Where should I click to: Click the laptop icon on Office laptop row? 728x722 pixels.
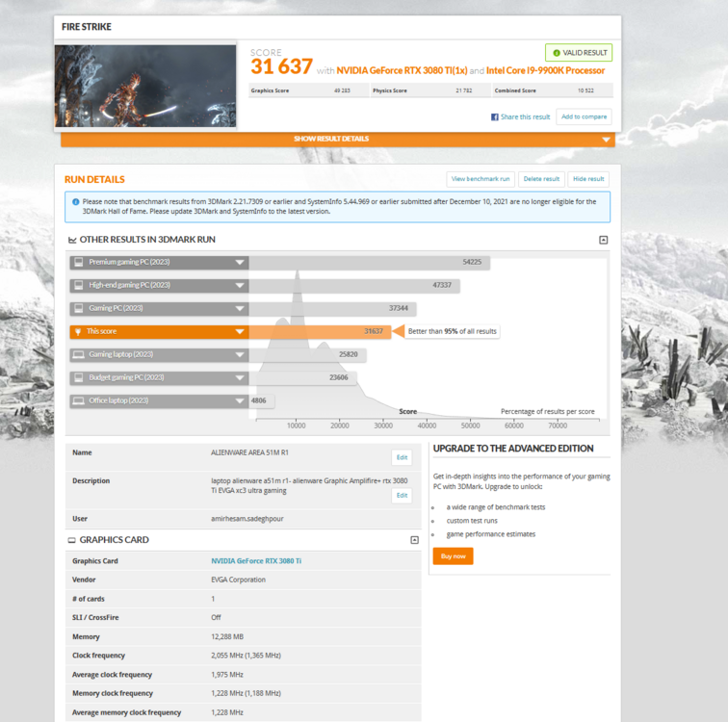pos(78,400)
